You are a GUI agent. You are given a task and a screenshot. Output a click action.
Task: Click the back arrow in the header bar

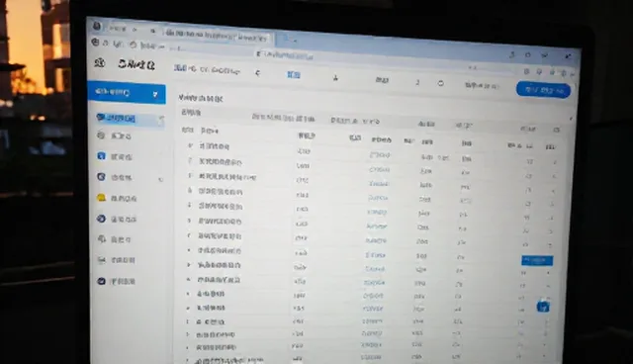257,73
